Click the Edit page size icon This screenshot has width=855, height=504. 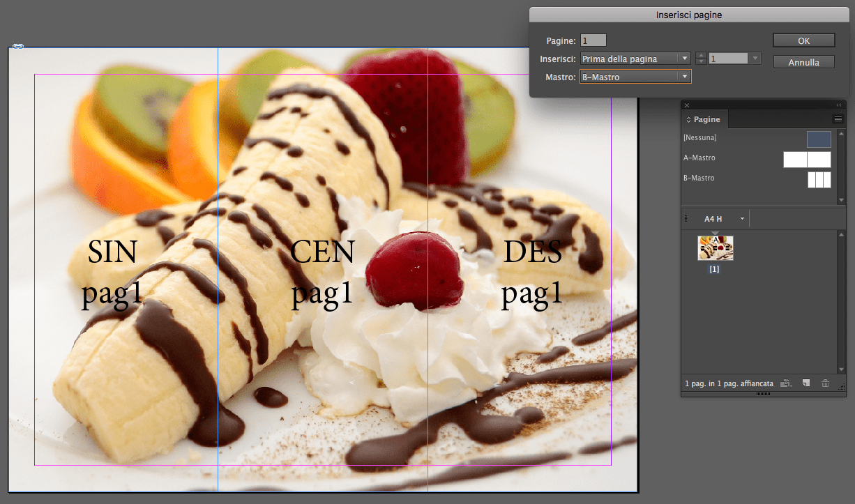click(x=787, y=383)
